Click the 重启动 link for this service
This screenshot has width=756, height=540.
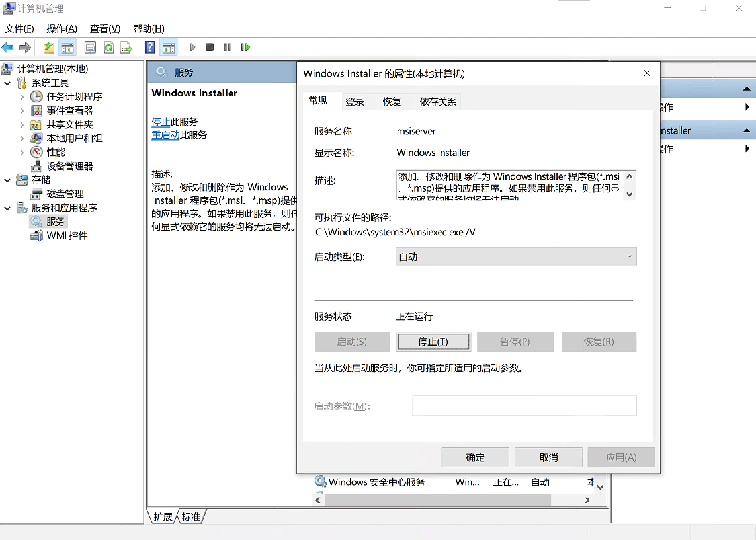[165, 135]
